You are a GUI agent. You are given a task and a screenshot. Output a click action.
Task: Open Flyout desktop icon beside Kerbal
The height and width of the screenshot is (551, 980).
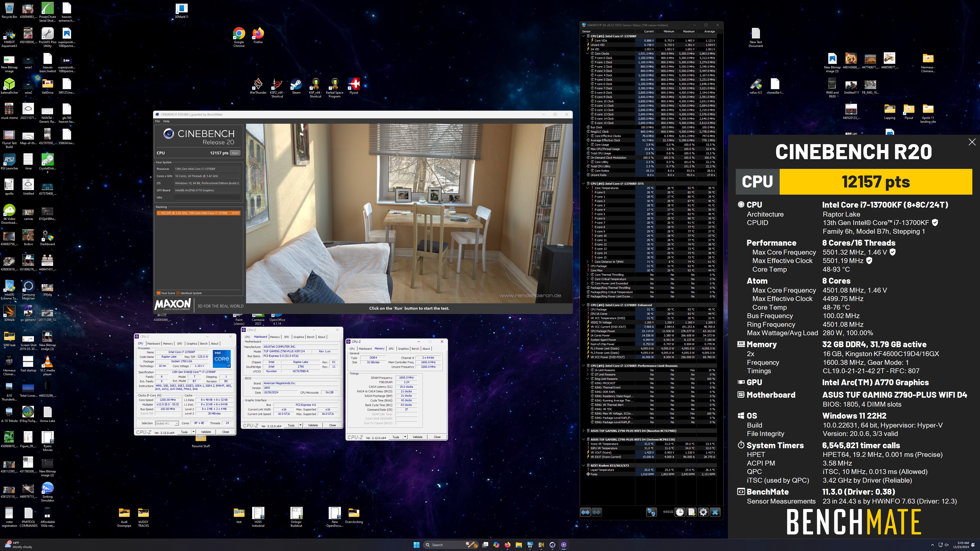point(354,86)
